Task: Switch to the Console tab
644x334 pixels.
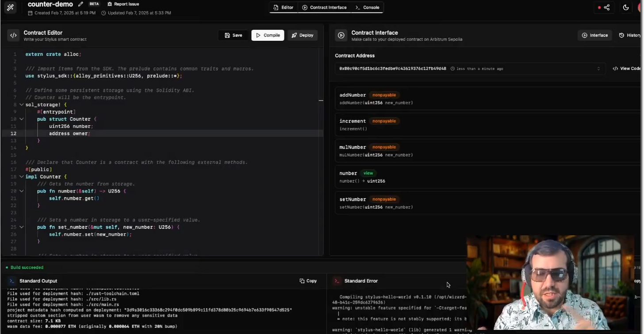Action: (368, 8)
